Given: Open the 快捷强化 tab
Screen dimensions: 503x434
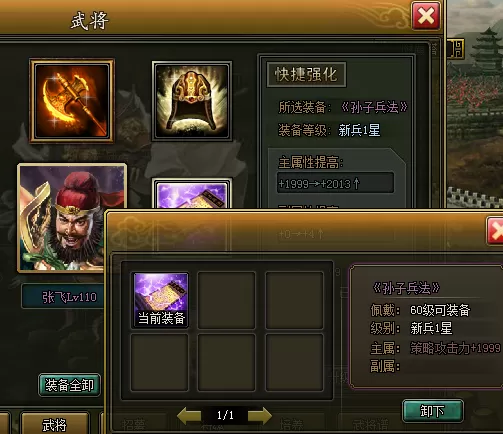Looking at the screenshot, I should click(x=306, y=74).
